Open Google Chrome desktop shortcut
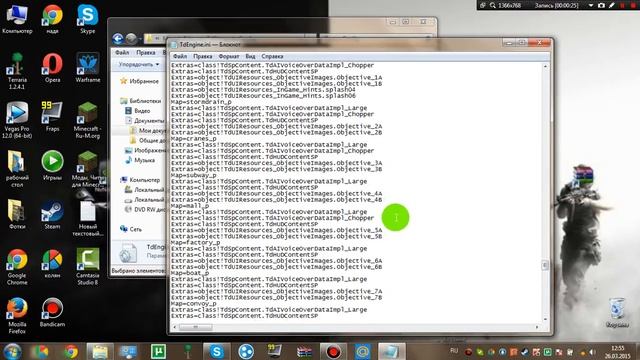Image resolution: width=640 pixels, height=360 pixels. click(17, 267)
